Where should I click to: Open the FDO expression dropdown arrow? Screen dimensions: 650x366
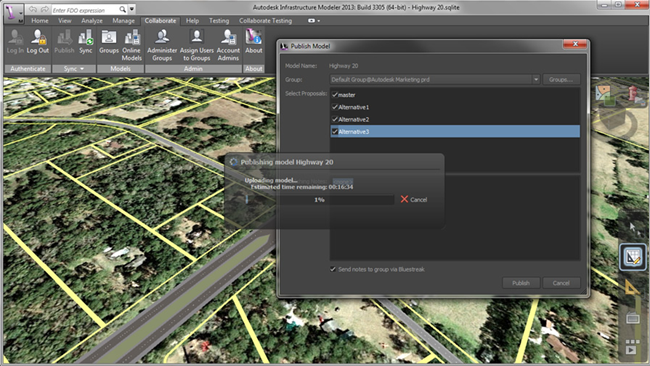132,9
